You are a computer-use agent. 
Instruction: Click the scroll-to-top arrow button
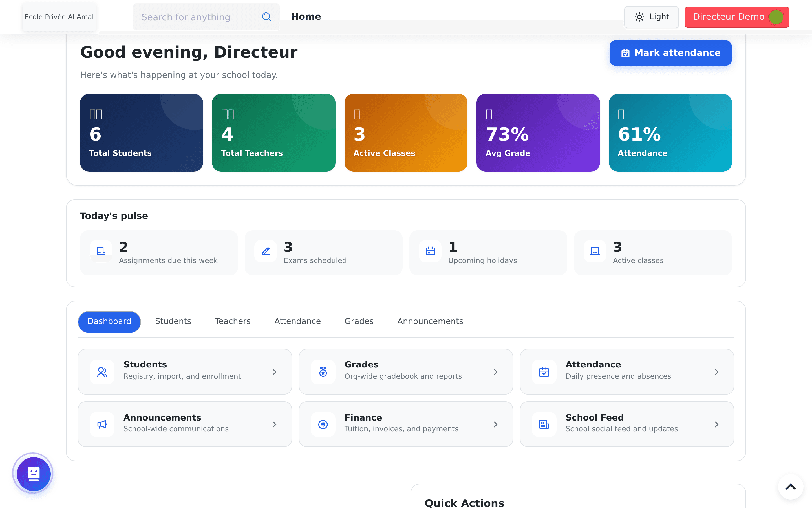[791, 487]
